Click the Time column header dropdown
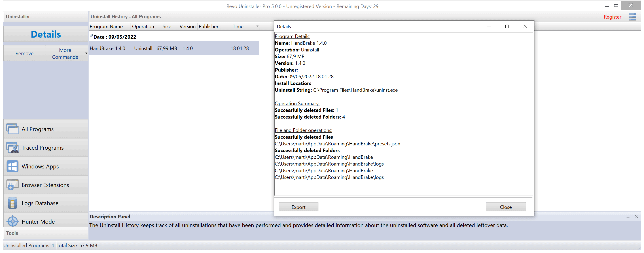The image size is (644, 253). [x=256, y=26]
